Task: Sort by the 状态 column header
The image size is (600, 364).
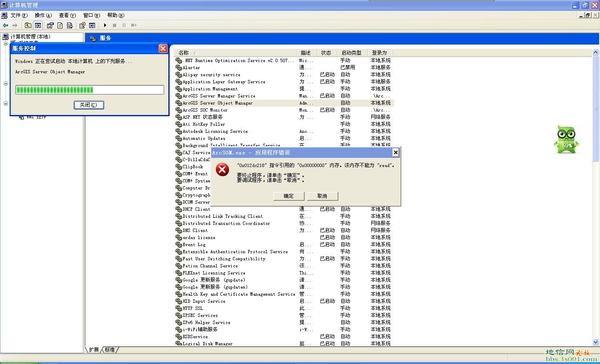Action: point(327,53)
